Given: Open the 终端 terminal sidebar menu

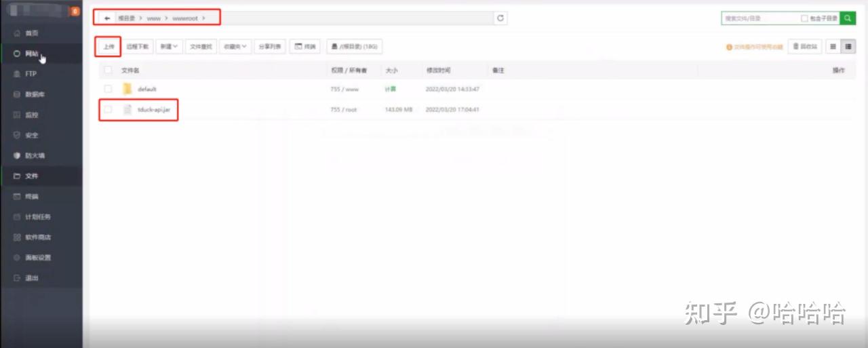Looking at the screenshot, I should [41, 196].
